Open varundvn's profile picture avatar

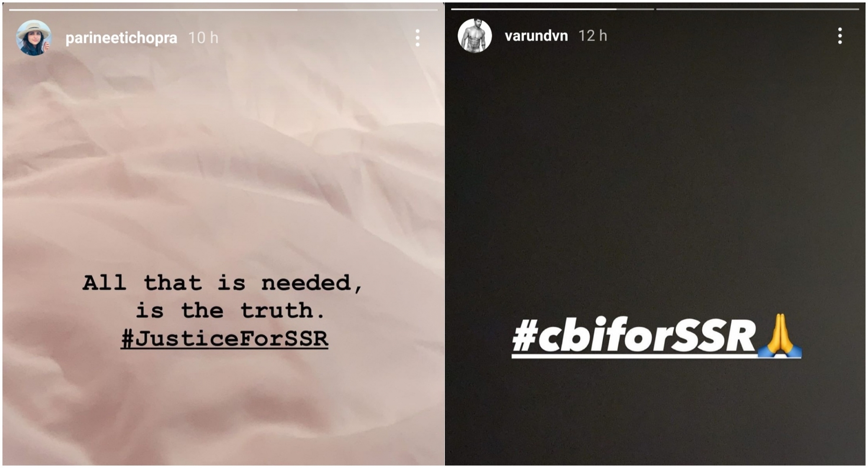tap(474, 36)
